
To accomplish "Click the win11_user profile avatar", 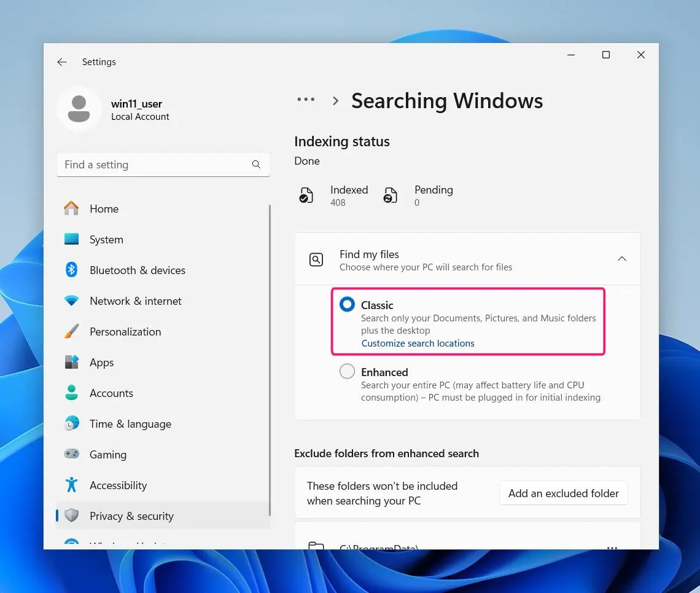I will (x=79, y=109).
